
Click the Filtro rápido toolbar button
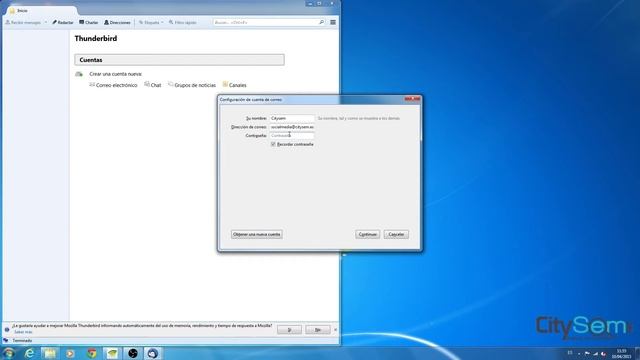tap(182, 22)
